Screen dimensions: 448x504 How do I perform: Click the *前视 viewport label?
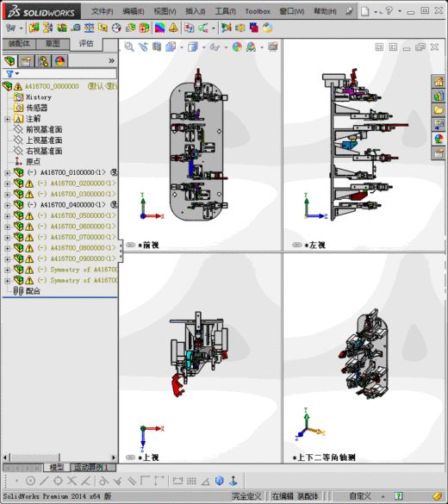click(148, 246)
